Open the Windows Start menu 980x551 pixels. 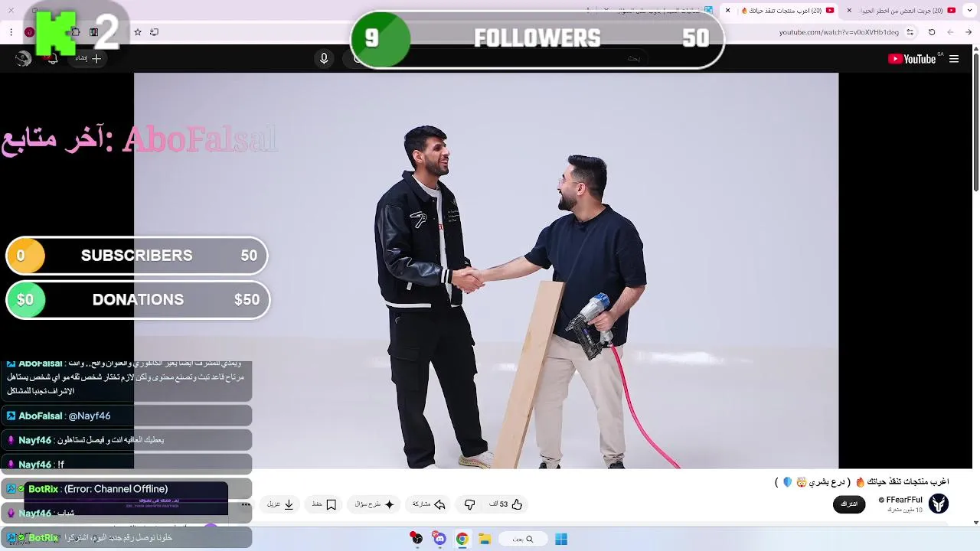click(561, 539)
